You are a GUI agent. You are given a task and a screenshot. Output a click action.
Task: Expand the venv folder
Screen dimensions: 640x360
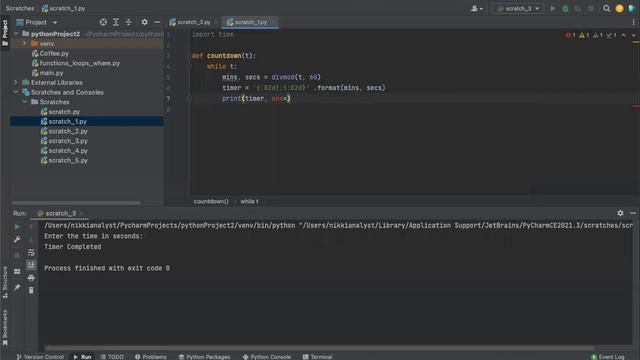point(24,44)
